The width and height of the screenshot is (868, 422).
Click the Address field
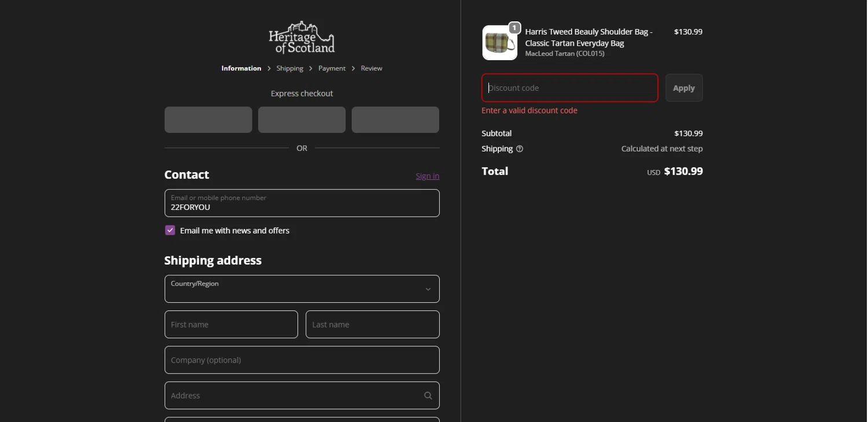302,395
